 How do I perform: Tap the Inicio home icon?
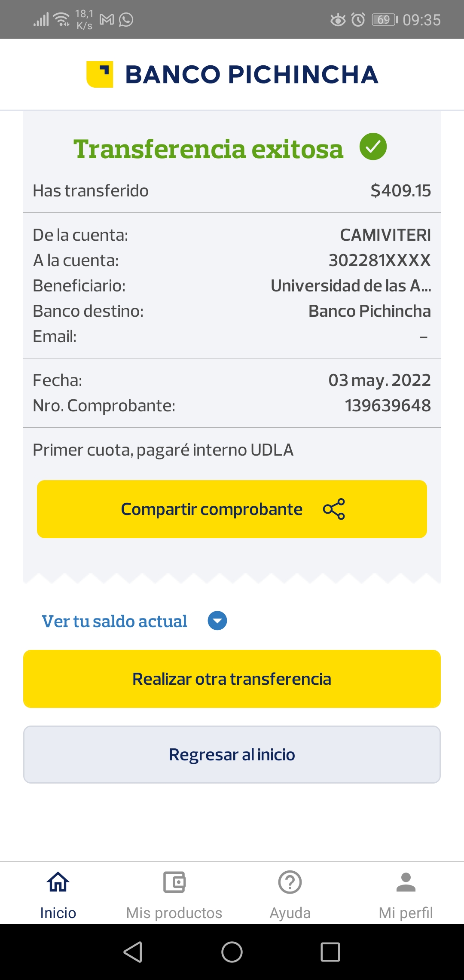tap(58, 882)
